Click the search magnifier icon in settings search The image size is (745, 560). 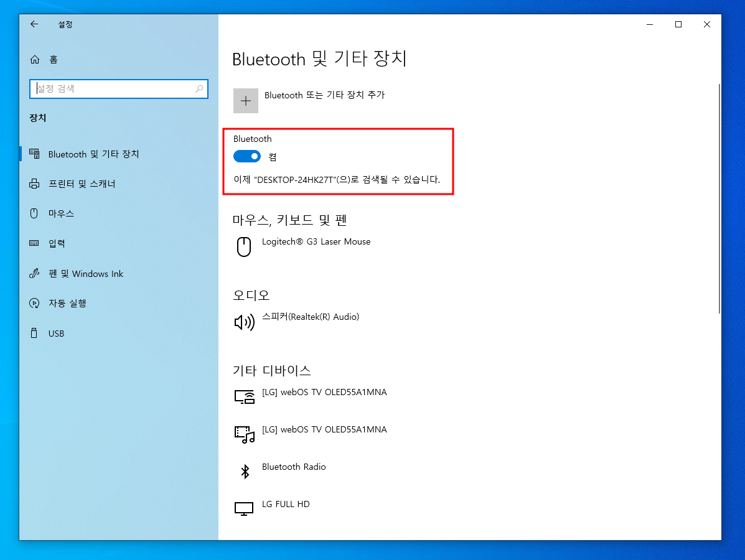(199, 89)
